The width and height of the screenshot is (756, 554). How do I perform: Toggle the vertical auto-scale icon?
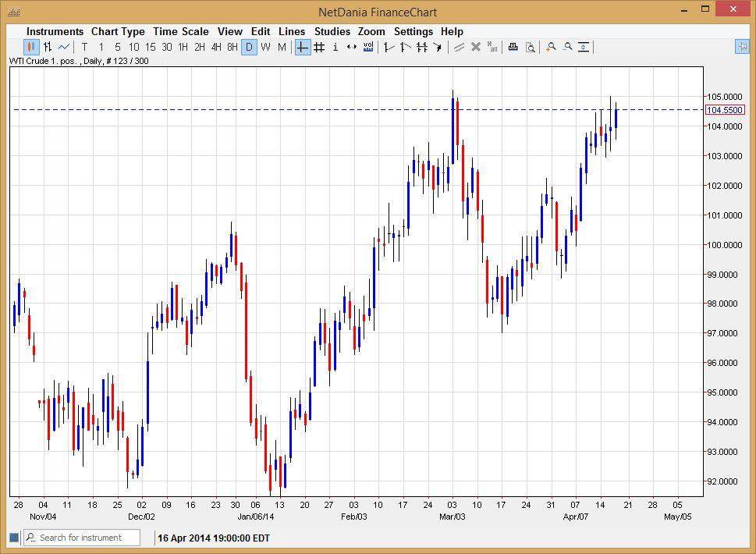[584, 48]
